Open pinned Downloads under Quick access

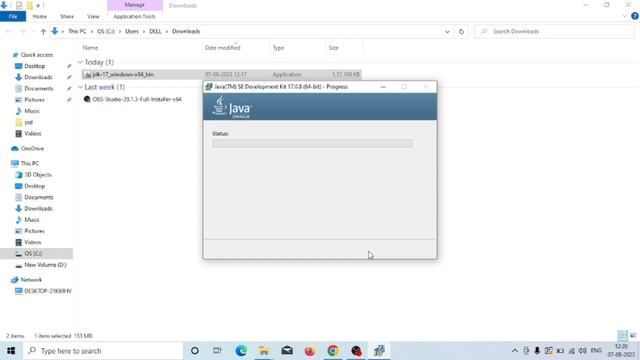pyautogui.click(x=38, y=77)
